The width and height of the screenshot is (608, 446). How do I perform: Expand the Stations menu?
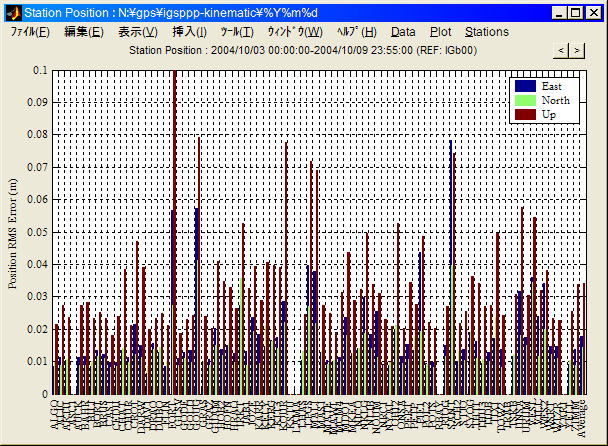487,32
